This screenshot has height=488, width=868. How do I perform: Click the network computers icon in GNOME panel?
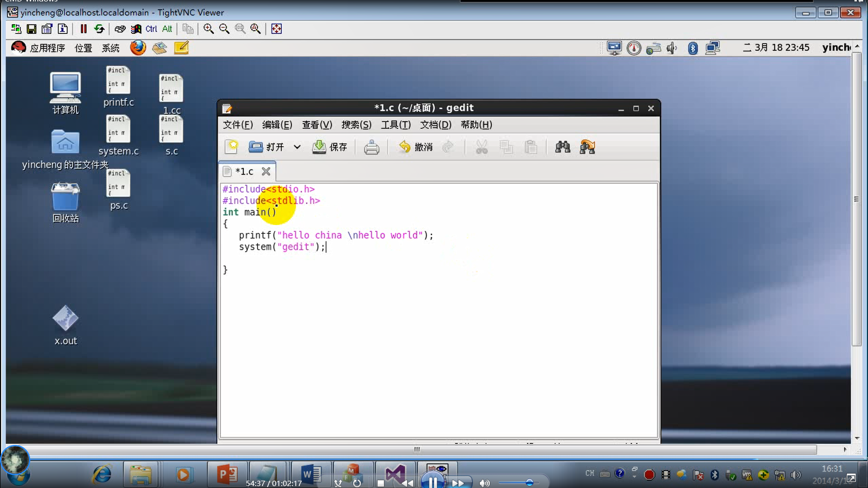[x=713, y=47]
